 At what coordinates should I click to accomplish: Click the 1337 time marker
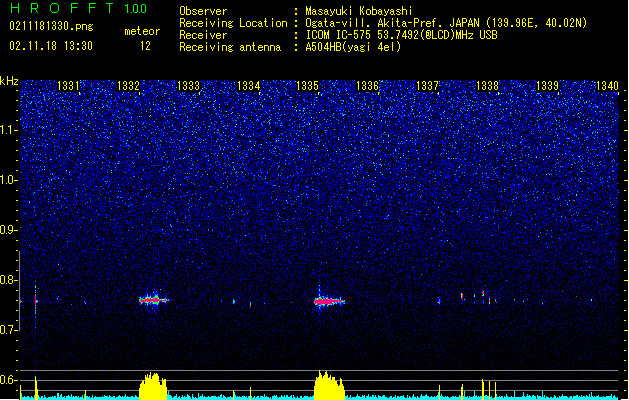[427, 86]
